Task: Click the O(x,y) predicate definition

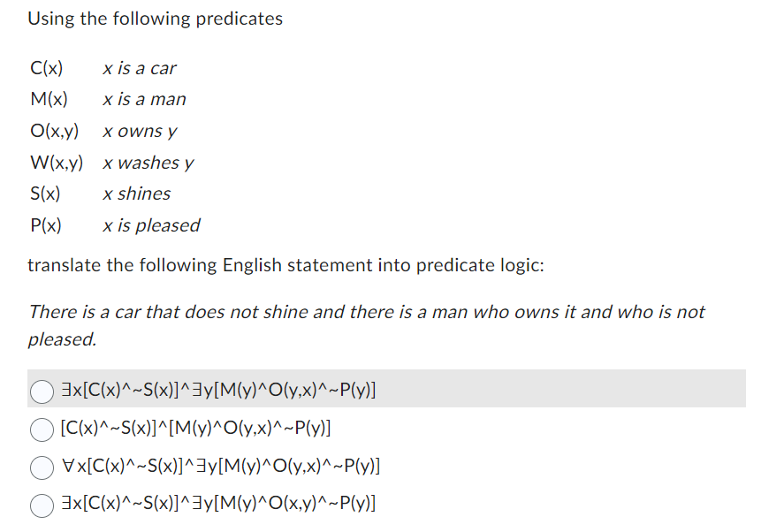Action: click(54, 131)
